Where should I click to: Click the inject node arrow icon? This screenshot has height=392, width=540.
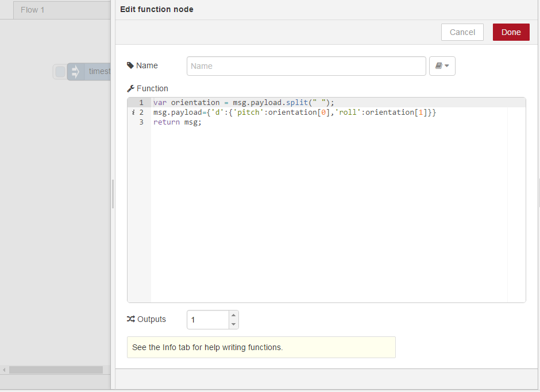click(75, 72)
